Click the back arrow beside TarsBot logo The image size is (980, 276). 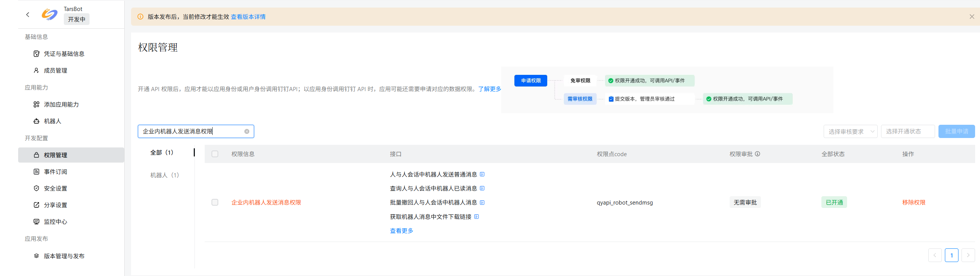pyautogui.click(x=28, y=14)
